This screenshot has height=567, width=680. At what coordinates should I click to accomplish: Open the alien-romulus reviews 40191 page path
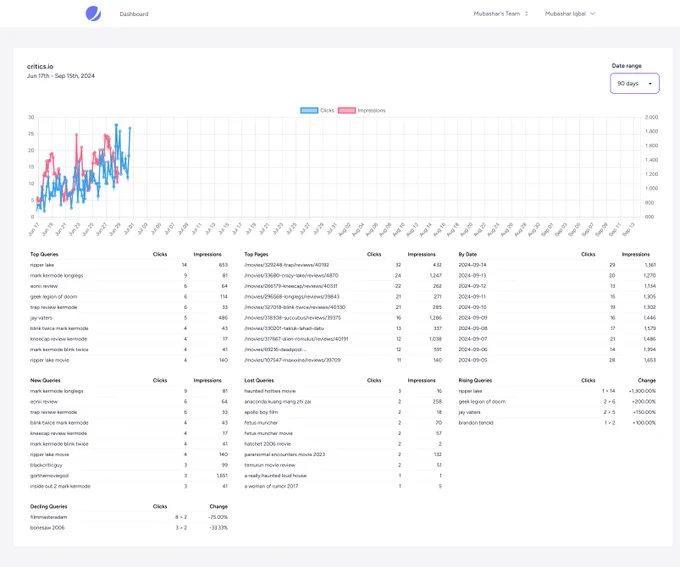tap(296, 339)
